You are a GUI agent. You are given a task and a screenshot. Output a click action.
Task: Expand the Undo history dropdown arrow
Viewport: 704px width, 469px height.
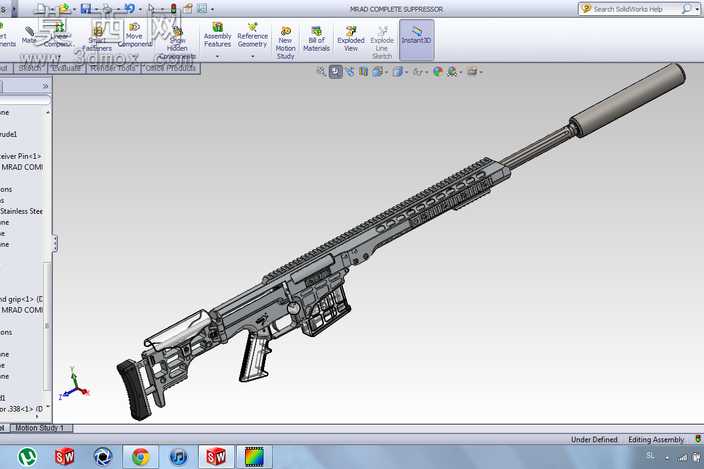point(140,9)
